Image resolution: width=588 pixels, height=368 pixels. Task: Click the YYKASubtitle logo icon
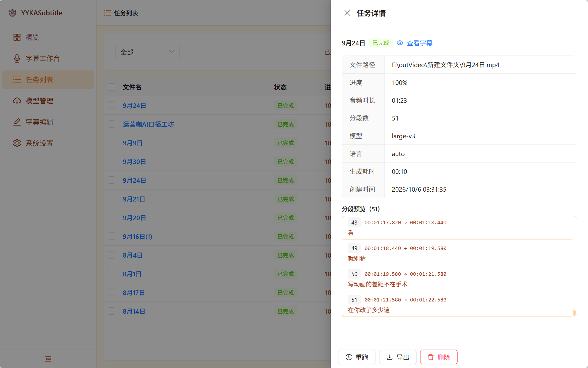tap(13, 13)
